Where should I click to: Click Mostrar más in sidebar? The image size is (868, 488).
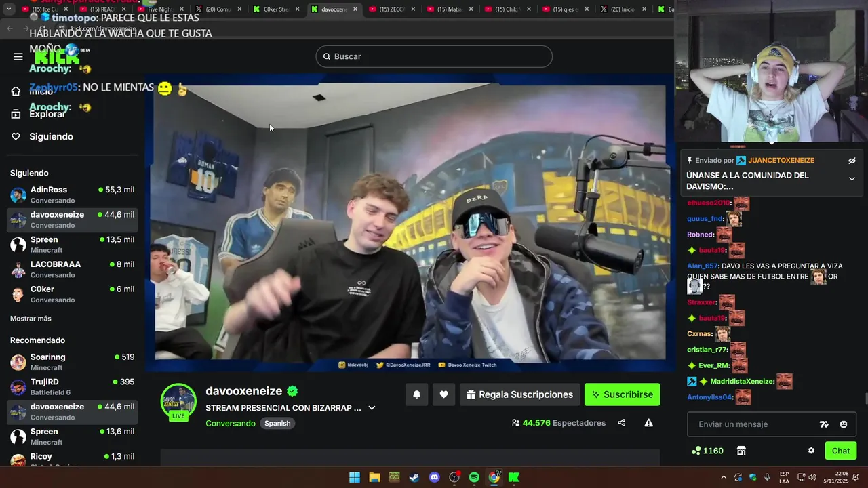click(31, 319)
